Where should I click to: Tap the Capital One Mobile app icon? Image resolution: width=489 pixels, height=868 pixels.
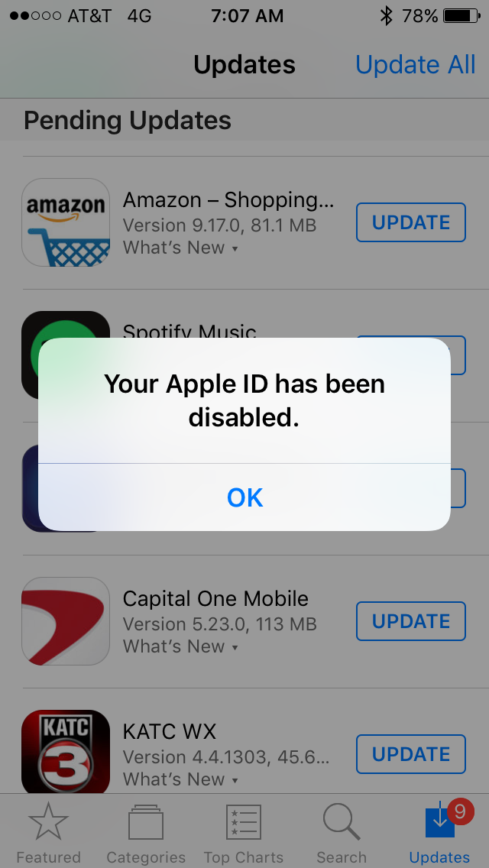66,621
